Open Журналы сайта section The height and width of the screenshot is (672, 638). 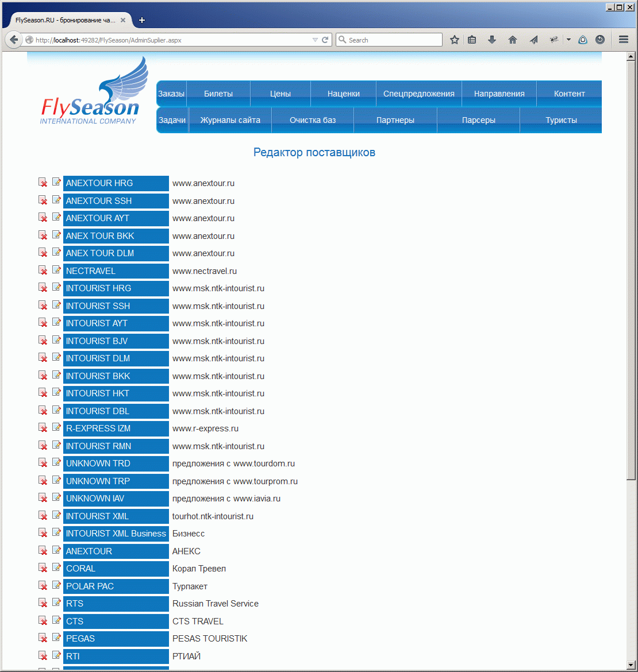click(230, 120)
